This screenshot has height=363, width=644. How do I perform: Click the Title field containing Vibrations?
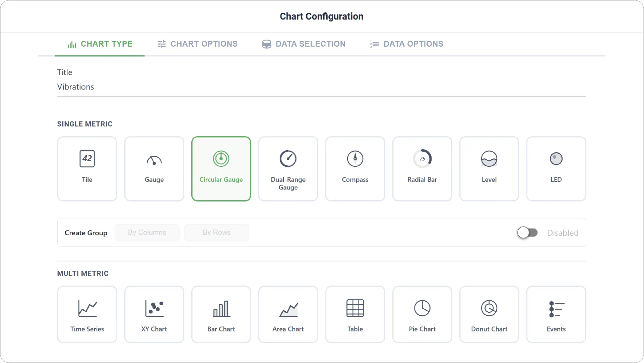tap(322, 87)
